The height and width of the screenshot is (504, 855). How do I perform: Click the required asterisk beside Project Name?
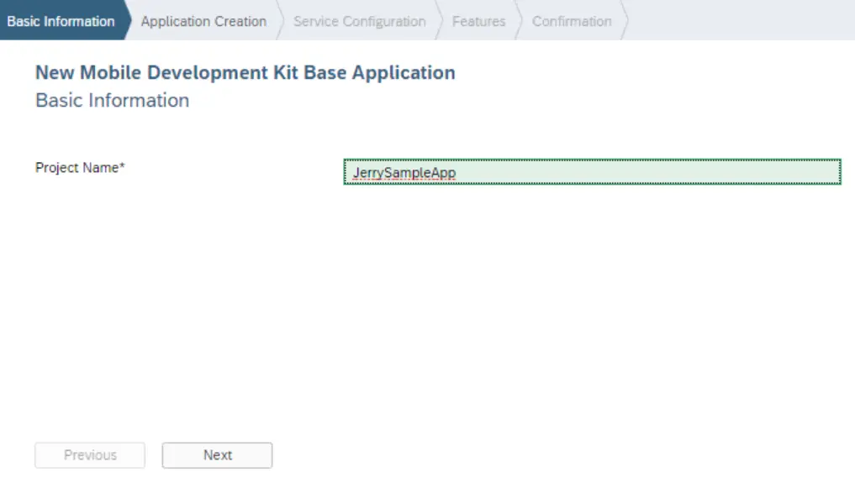coord(122,166)
